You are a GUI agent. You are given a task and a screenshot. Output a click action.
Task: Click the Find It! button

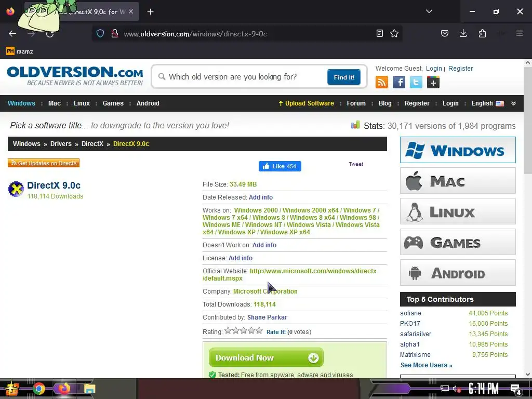tap(344, 77)
